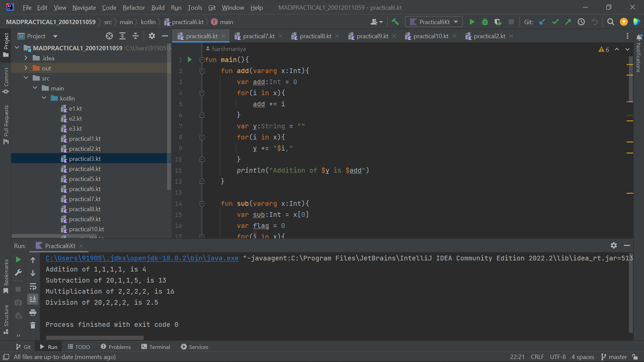The height and width of the screenshot is (362, 644).
Task: Open the Navigate menu
Action: point(84,7)
